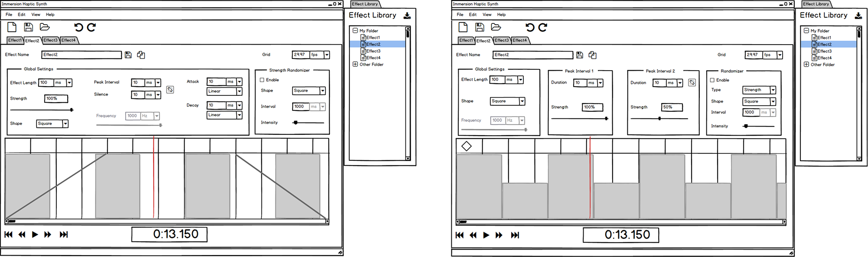Click Play button in left window transport
868x257 pixels.
point(35,234)
